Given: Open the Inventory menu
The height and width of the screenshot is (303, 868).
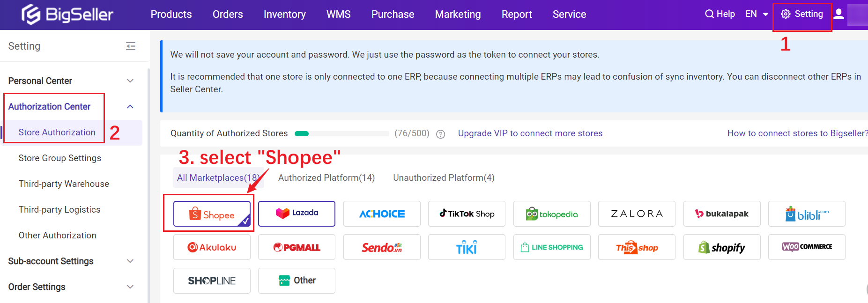Looking at the screenshot, I should pyautogui.click(x=285, y=15).
